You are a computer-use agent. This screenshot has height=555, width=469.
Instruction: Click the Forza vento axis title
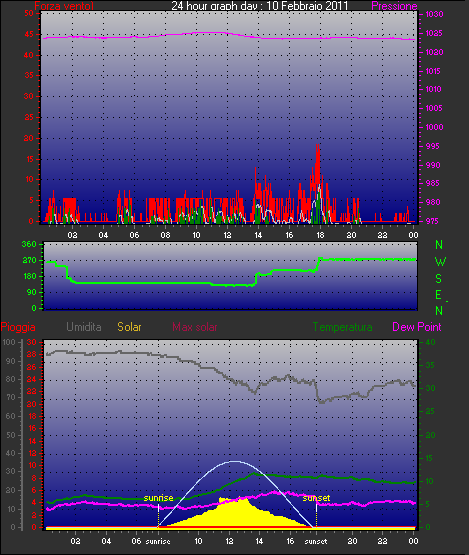click(x=64, y=6)
